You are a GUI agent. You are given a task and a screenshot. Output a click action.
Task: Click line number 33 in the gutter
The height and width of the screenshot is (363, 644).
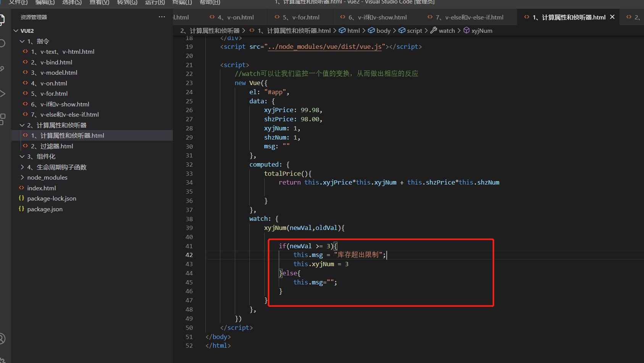[189, 173]
